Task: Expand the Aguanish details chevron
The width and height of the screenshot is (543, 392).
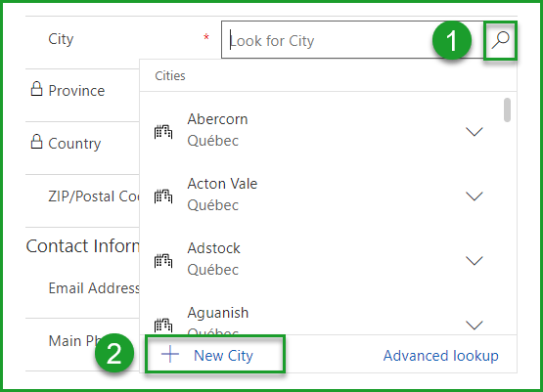Action: [x=475, y=326]
